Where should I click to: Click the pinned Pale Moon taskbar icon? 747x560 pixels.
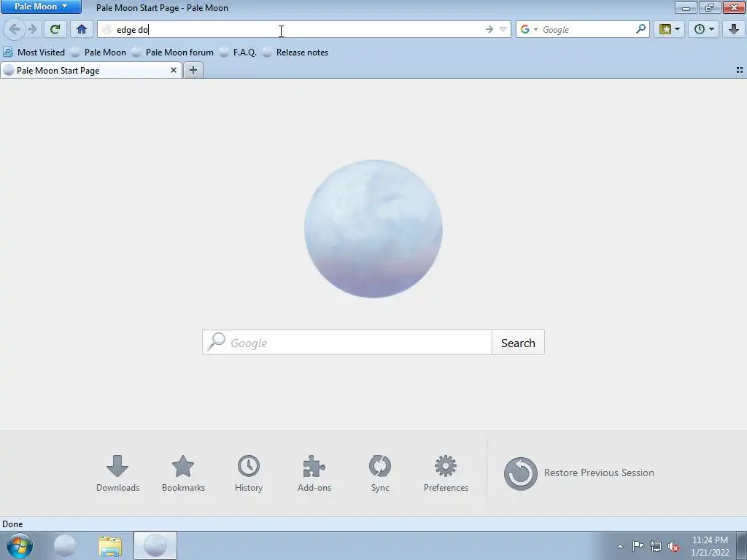65,545
